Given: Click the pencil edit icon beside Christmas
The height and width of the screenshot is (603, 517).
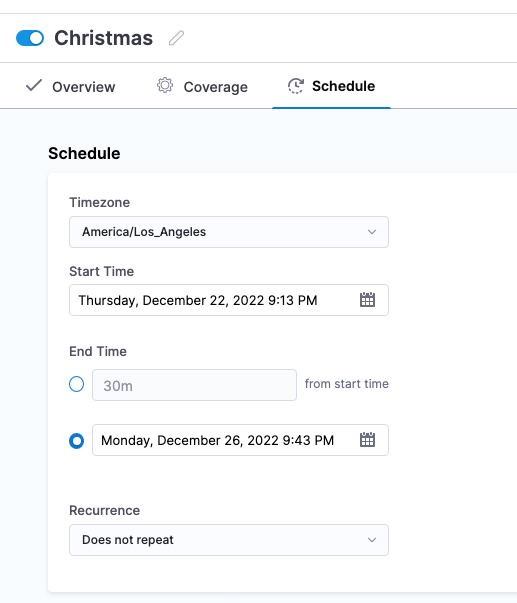Looking at the screenshot, I should [x=176, y=38].
